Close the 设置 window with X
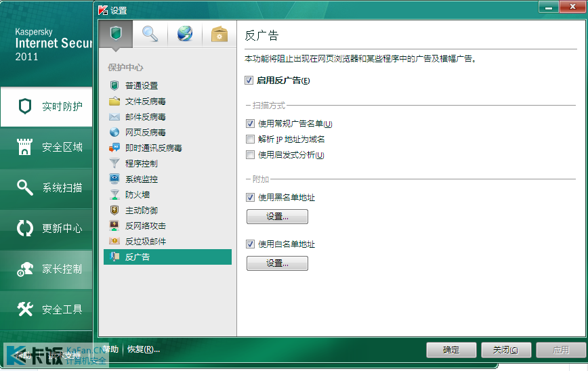 572,7
